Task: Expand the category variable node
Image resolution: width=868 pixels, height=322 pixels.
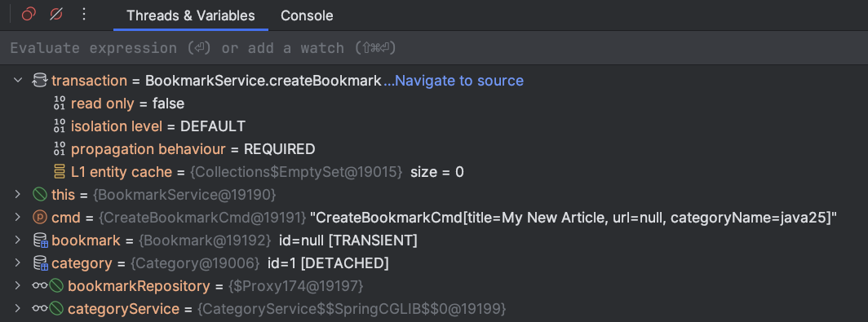Action: 18,263
